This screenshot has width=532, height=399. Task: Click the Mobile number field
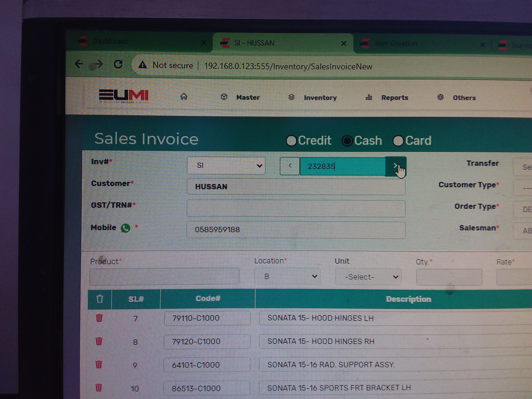[x=296, y=230]
